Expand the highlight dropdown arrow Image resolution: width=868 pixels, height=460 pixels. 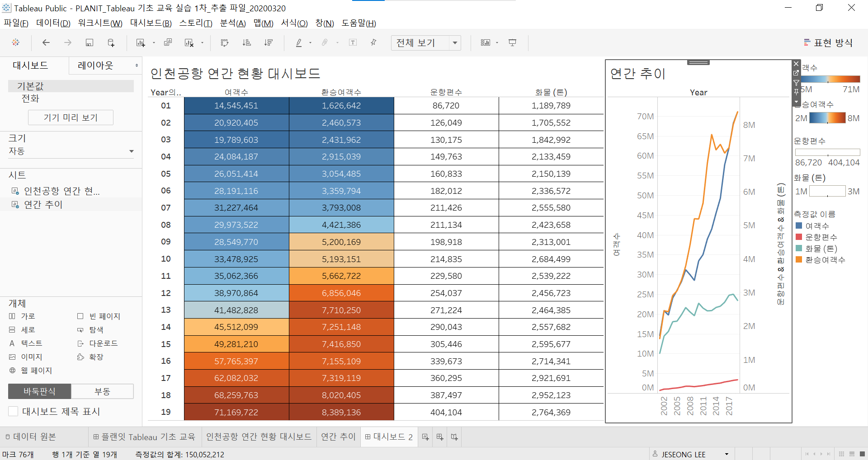(x=310, y=43)
